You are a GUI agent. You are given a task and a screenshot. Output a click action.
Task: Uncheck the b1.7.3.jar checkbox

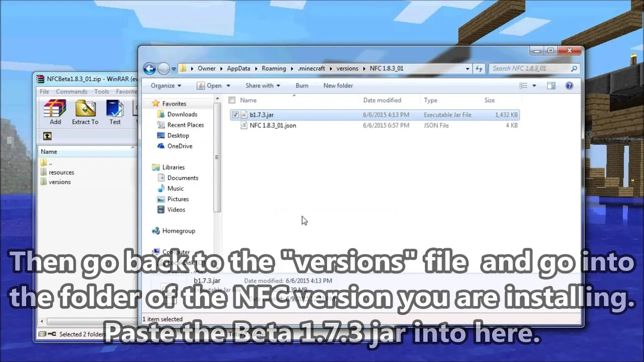235,115
